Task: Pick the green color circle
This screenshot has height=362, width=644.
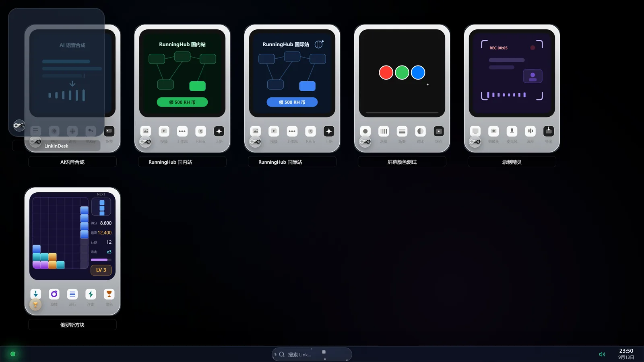Action: 402,72
